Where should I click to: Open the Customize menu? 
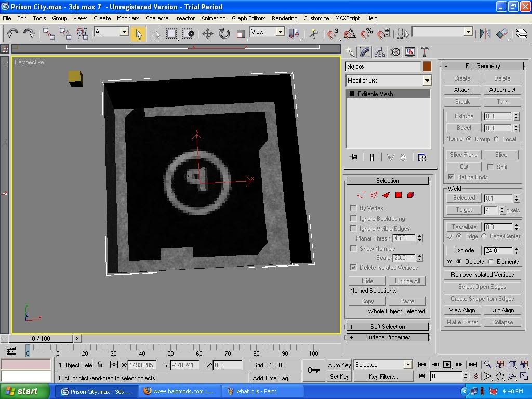(316, 18)
